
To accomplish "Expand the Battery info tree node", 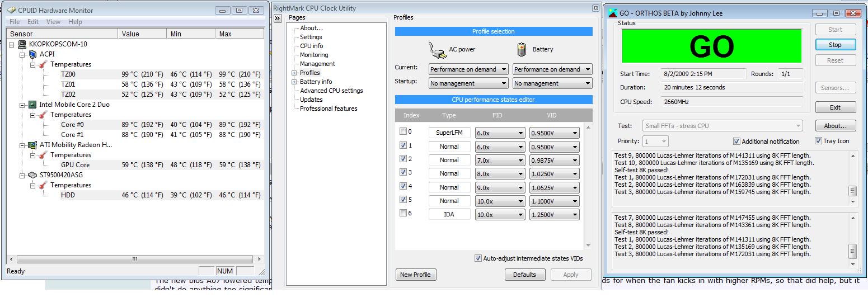I will 294,82.
